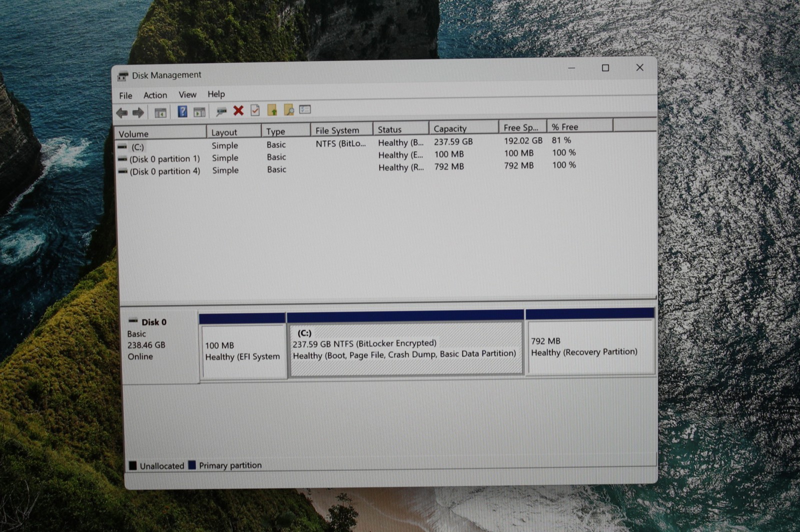Image resolution: width=800 pixels, height=532 pixels.
Task: Open the Action menu
Action: [155, 95]
